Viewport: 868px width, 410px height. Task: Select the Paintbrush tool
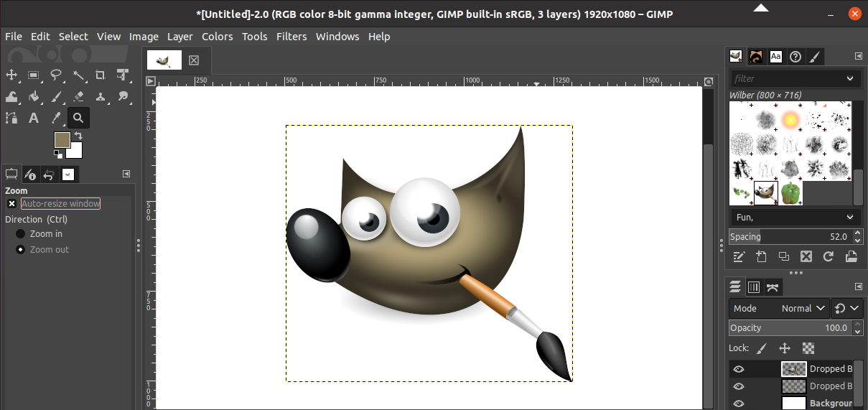tap(56, 96)
